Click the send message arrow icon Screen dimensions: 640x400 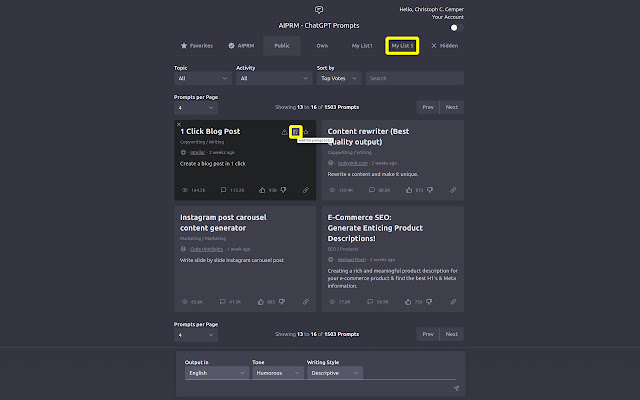(456, 388)
